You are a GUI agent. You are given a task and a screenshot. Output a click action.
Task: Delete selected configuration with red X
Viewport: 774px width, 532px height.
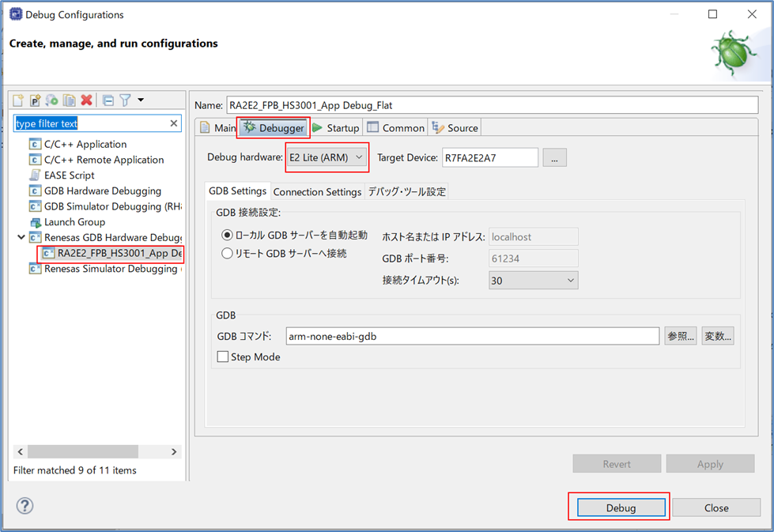pos(87,100)
